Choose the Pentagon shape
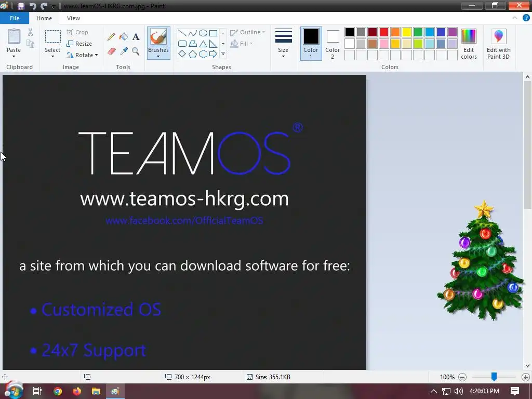This screenshot has height=399, width=532. coord(193,54)
